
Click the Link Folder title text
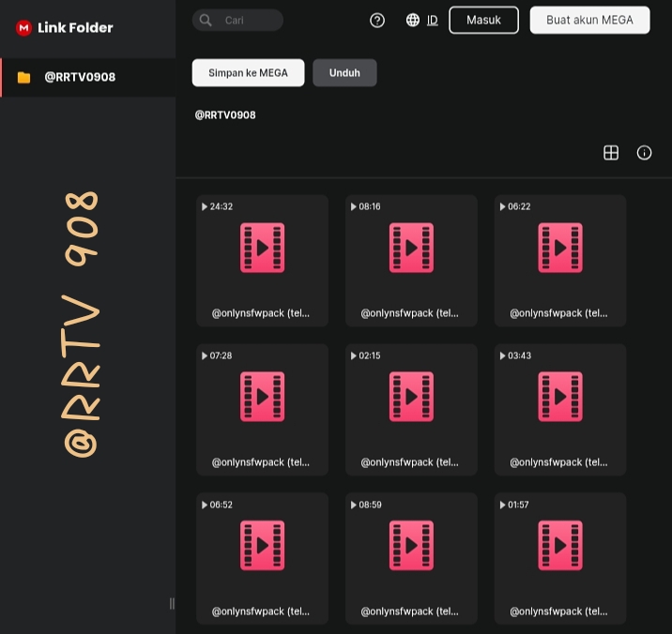click(75, 28)
